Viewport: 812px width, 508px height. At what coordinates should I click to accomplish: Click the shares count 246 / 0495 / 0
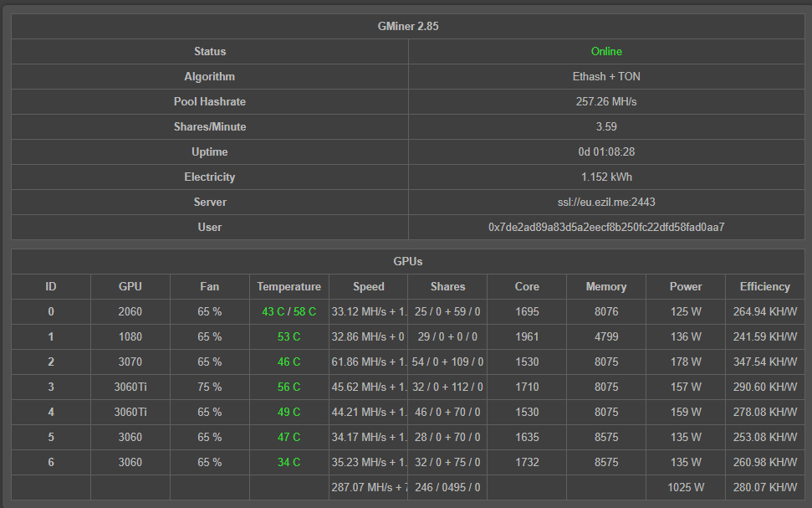coord(447,486)
